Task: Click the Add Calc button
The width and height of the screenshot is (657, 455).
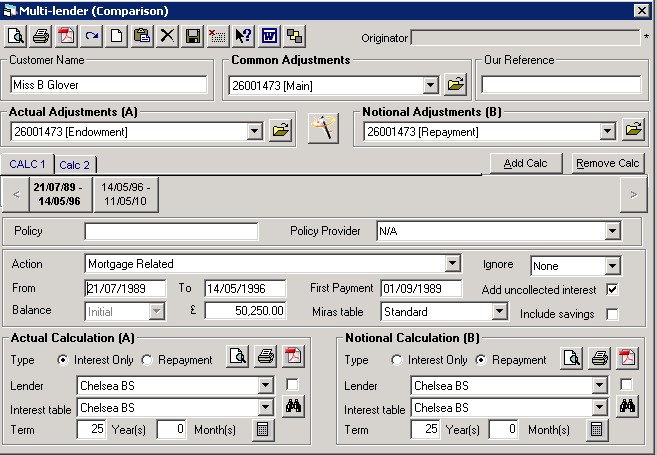Action: [526, 163]
